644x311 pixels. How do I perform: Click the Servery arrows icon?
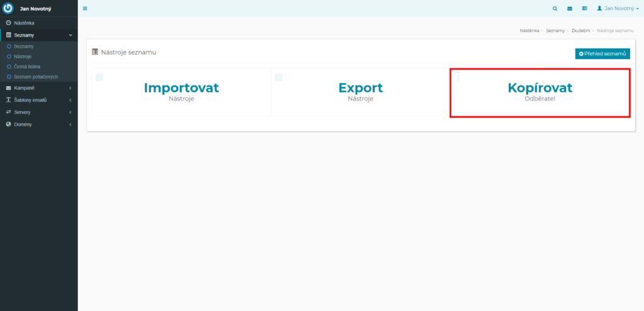(8, 112)
